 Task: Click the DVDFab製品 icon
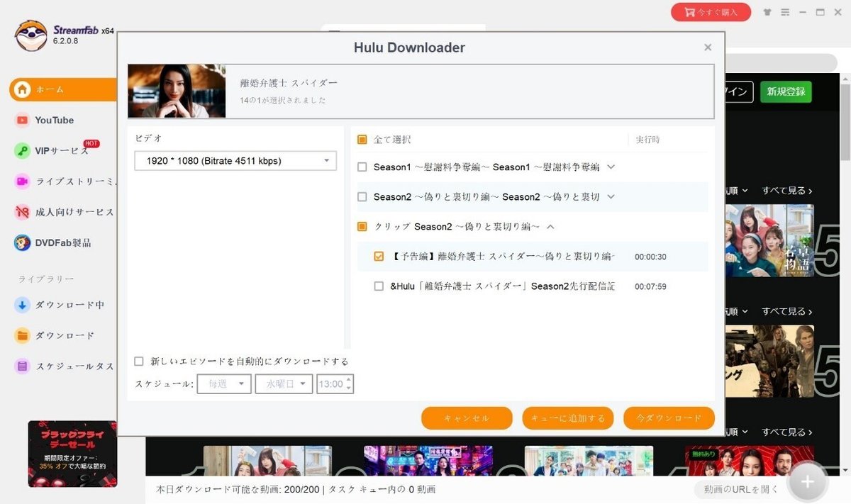coord(22,242)
